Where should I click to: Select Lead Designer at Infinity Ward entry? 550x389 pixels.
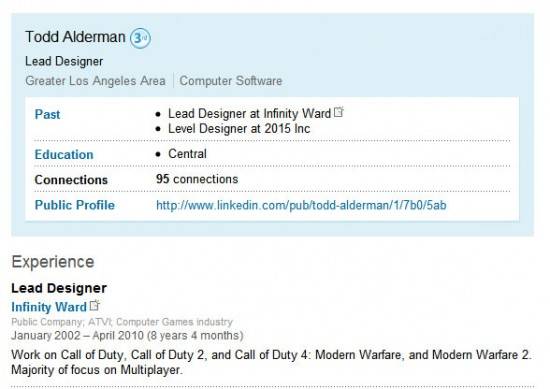pos(249,114)
